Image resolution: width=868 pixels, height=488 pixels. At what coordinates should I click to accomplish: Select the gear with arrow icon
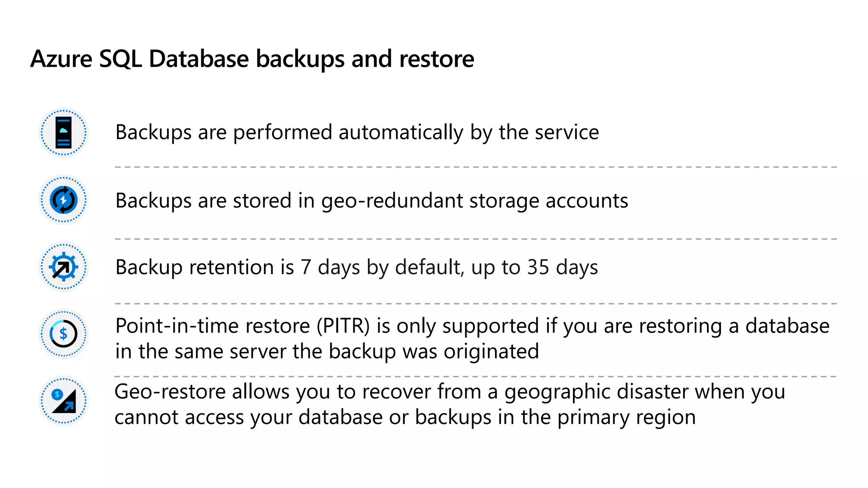(64, 267)
